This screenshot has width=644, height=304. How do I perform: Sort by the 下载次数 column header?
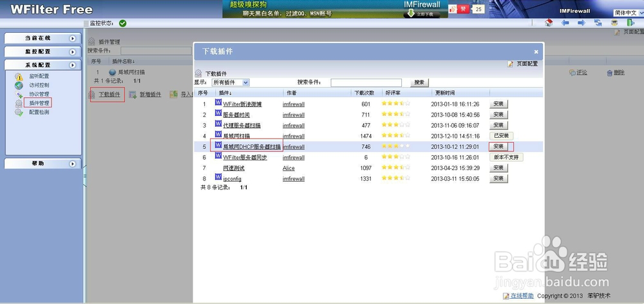pos(365,93)
